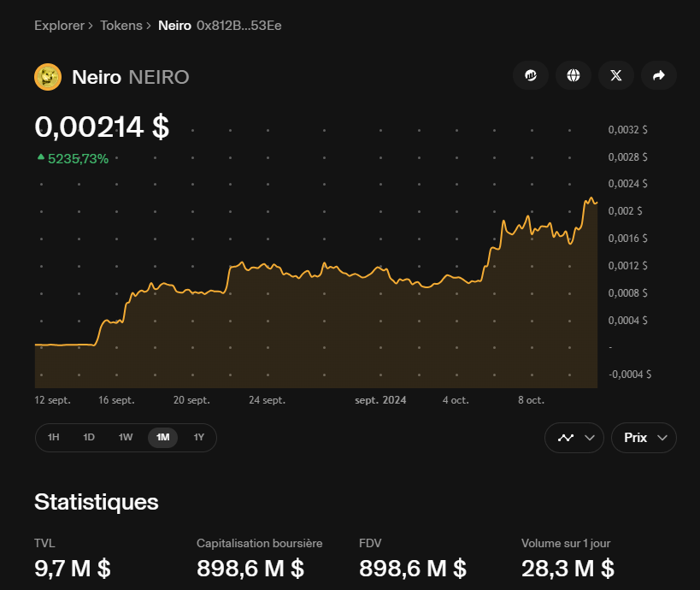Click the line chart type icon
Image resolution: width=700 pixels, height=590 pixels.
tap(566, 438)
